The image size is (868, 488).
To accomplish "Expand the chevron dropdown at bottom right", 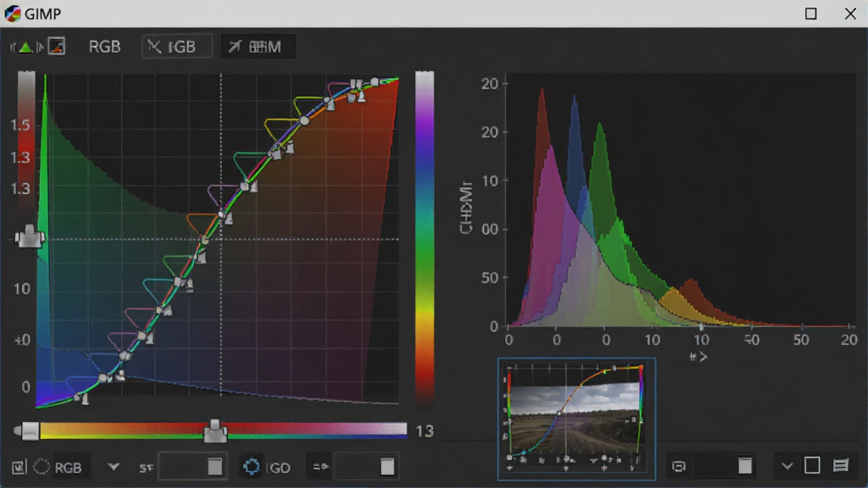I will pyautogui.click(x=787, y=466).
